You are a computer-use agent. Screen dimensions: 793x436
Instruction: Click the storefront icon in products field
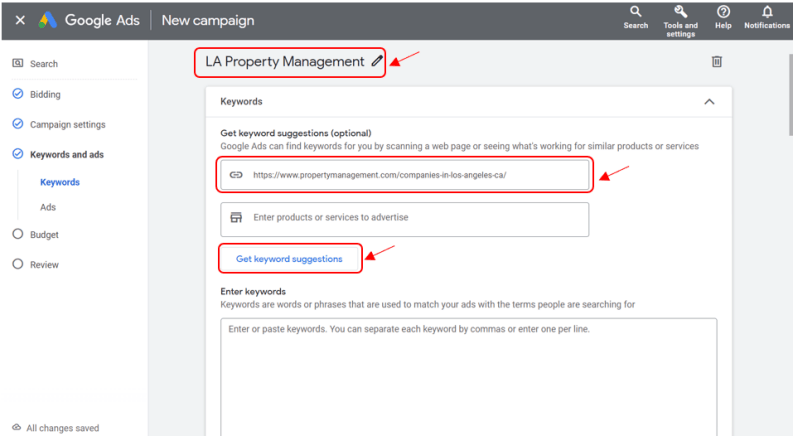236,217
